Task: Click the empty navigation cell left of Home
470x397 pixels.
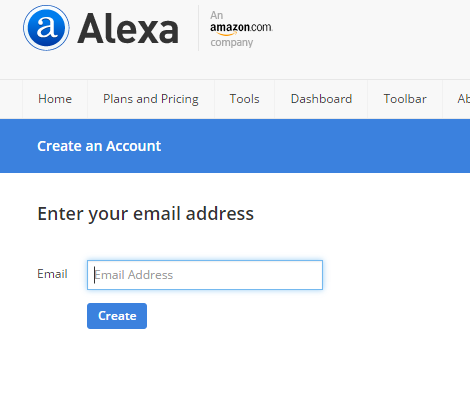Action: click(11, 99)
